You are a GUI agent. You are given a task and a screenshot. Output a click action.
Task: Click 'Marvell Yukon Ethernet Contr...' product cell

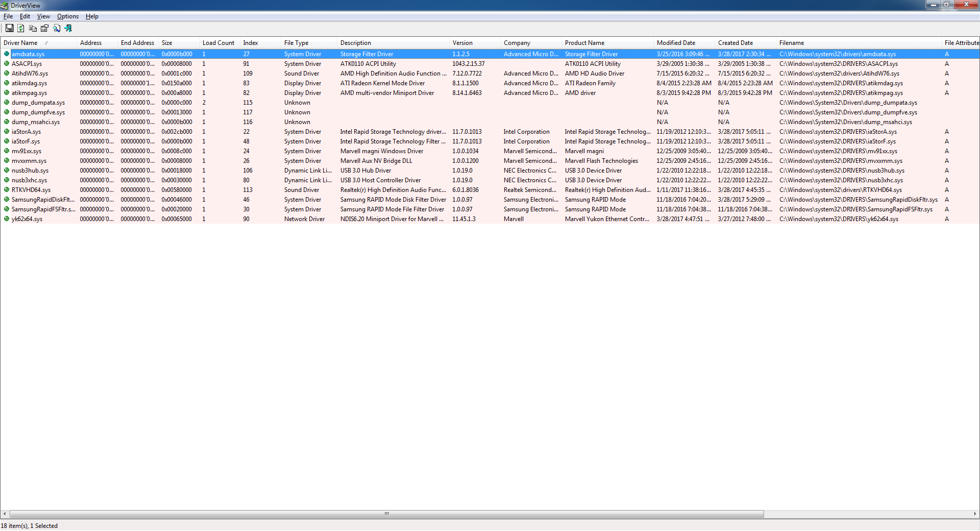point(607,219)
